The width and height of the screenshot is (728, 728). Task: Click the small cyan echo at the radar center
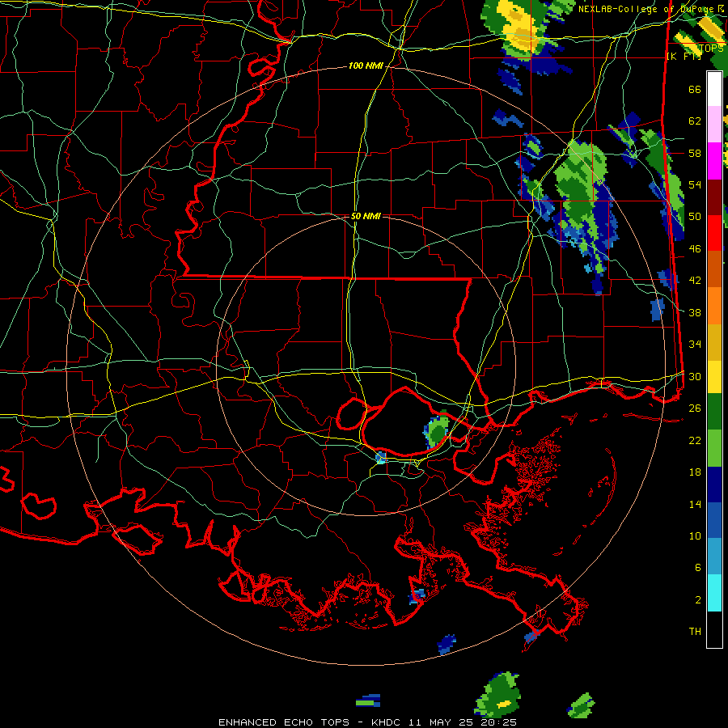coord(381,458)
